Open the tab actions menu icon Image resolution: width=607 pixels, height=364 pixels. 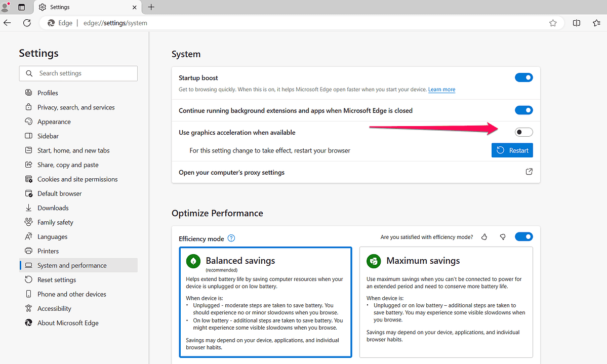pyautogui.click(x=20, y=7)
